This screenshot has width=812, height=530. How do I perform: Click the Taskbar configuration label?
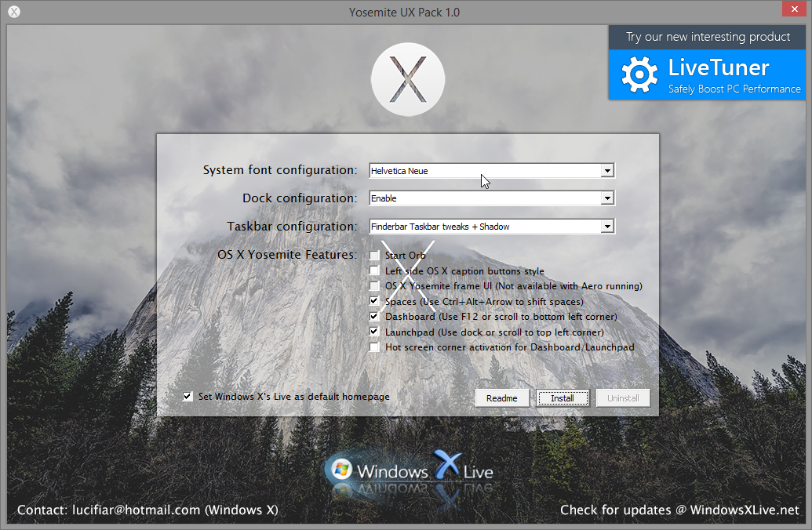(292, 226)
